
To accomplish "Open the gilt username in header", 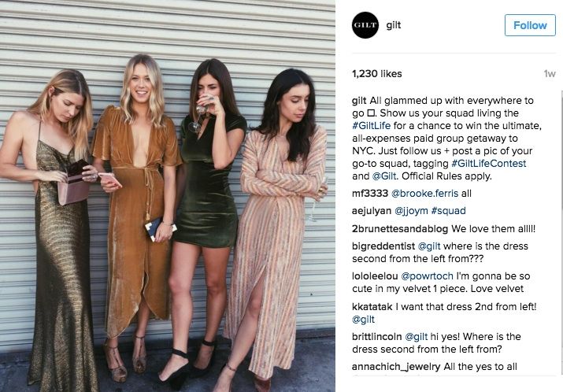I will (x=394, y=25).
